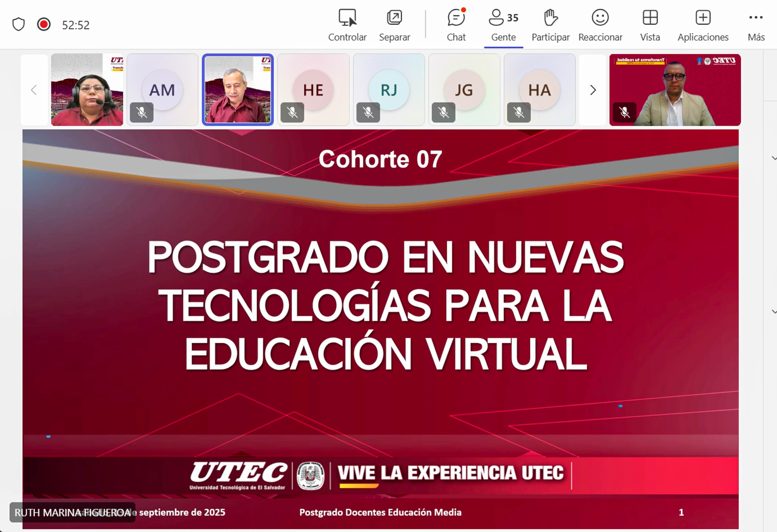Viewport: 777px width, 532px height.
Task: Click the RUTH MARINA FIGUEROA presenter label
Action: (x=72, y=512)
